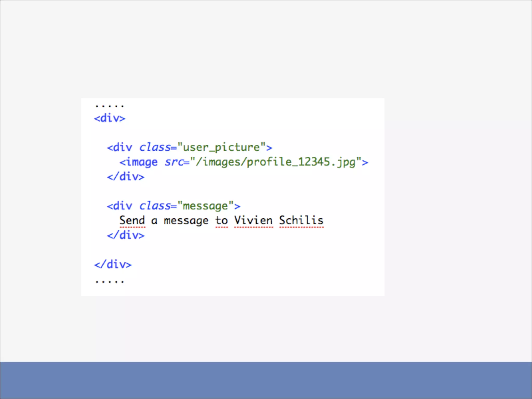Click the src attribute name
532x399 pixels.
coord(174,162)
